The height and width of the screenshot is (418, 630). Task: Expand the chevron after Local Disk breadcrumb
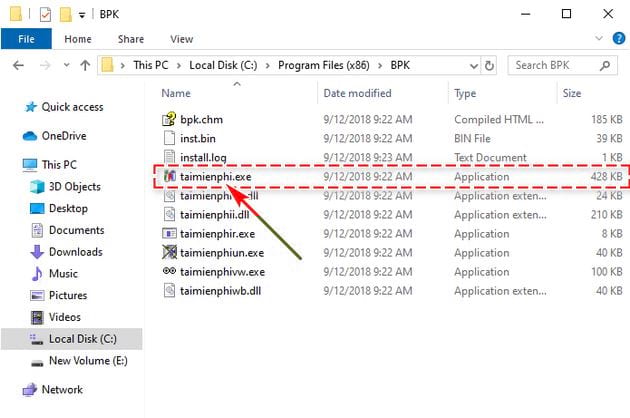point(267,66)
